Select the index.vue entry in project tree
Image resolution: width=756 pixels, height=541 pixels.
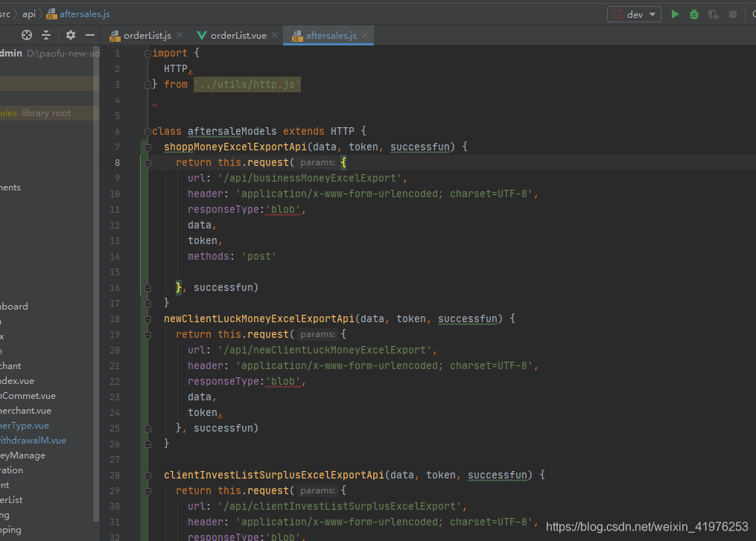coord(17,380)
